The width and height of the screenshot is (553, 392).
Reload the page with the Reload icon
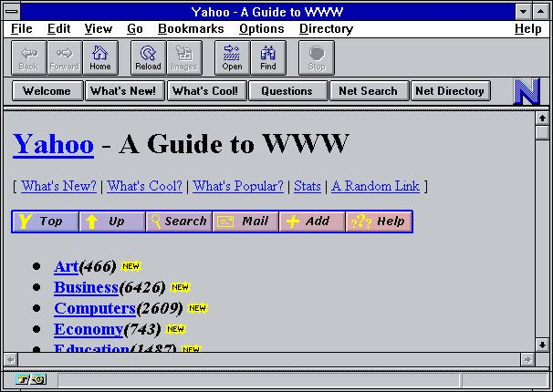tap(148, 57)
